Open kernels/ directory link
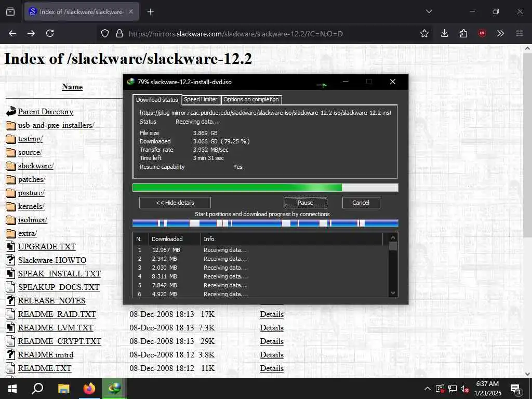532x399 pixels. coord(31,206)
